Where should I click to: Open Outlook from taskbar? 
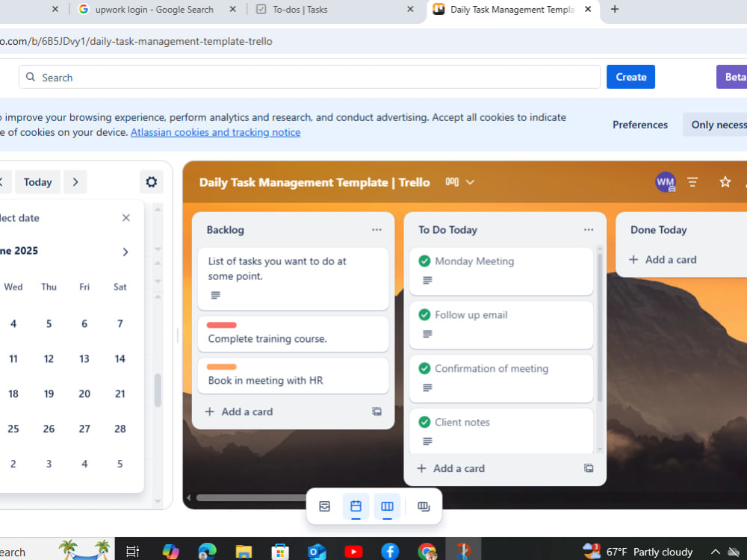316,552
